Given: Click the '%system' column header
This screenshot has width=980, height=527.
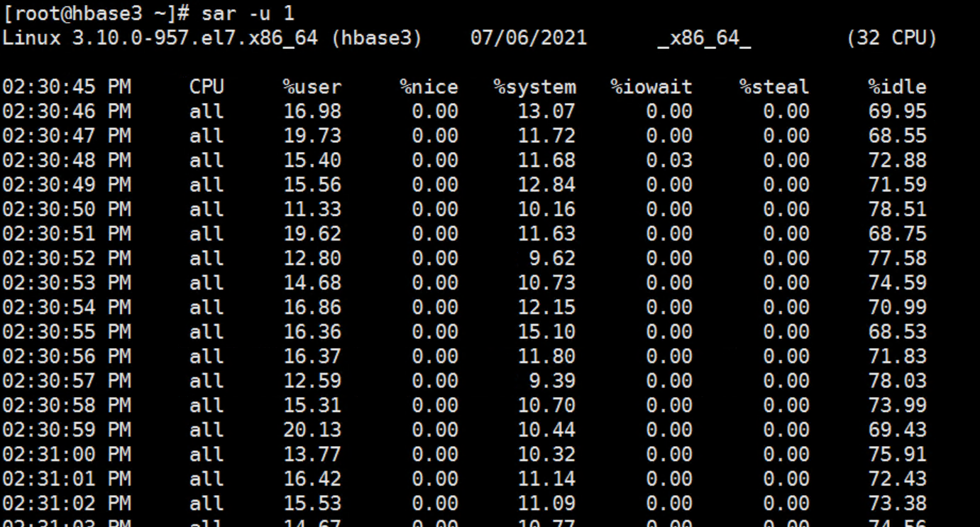Looking at the screenshot, I should pyautogui.click(x=535, y=87).
